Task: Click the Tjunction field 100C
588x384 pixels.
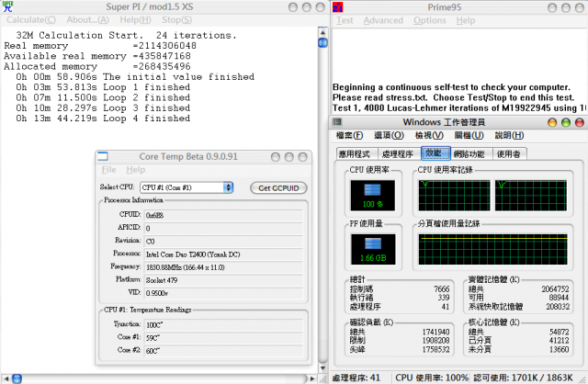Action: point(223,325)
